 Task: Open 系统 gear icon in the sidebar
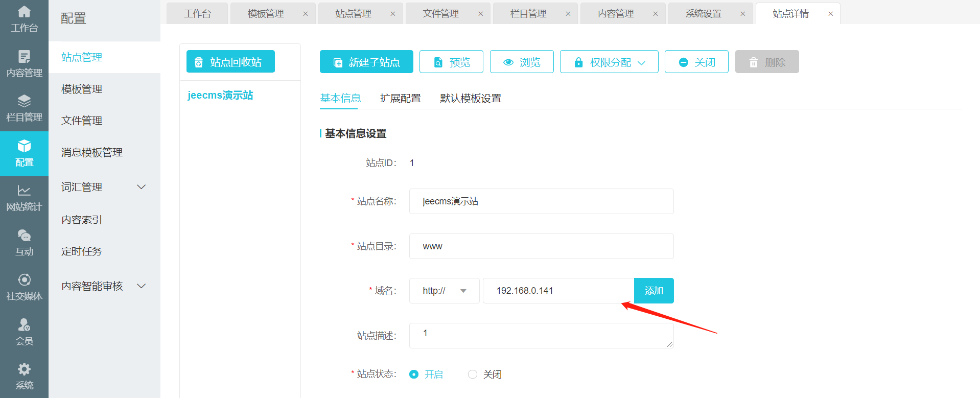(x=24, y=369)
